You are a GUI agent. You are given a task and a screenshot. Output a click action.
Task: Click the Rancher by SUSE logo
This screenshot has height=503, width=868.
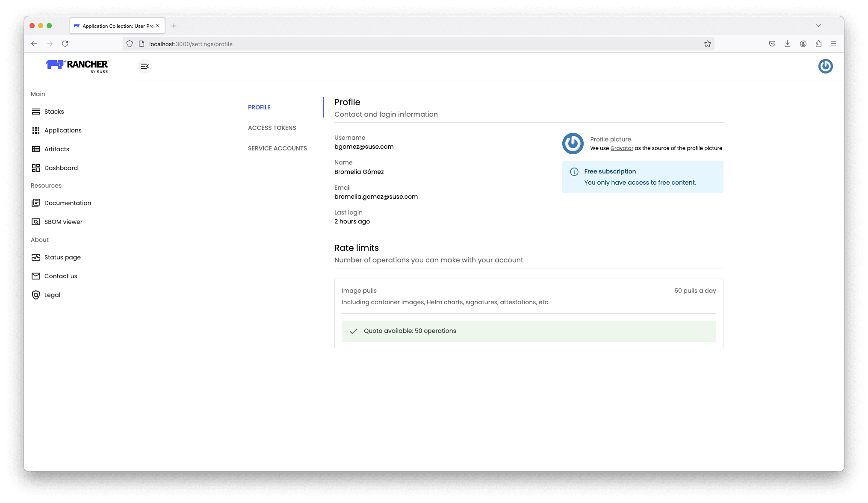coord(77,66)
